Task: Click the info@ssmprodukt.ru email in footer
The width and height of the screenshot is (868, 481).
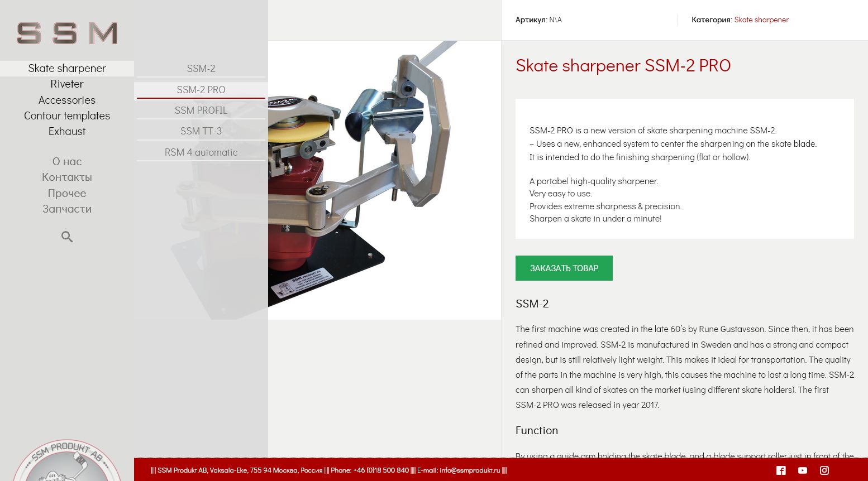Action: click(x=470, y=470)
